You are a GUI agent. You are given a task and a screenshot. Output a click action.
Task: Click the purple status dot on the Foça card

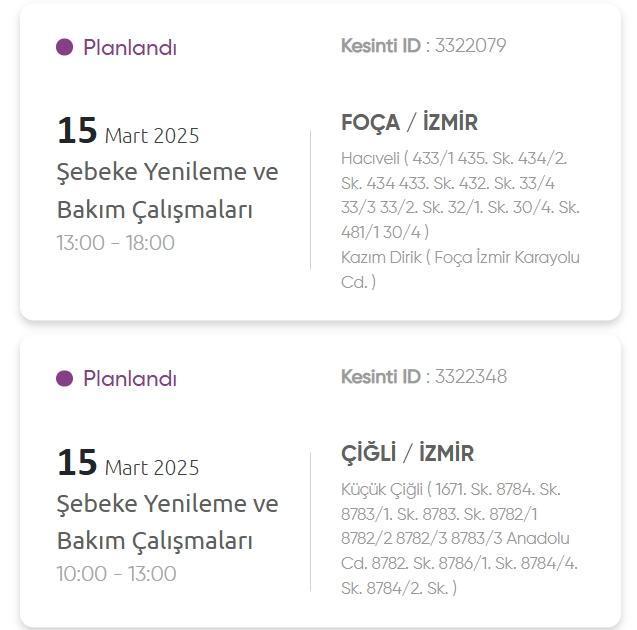coord(64,47)
